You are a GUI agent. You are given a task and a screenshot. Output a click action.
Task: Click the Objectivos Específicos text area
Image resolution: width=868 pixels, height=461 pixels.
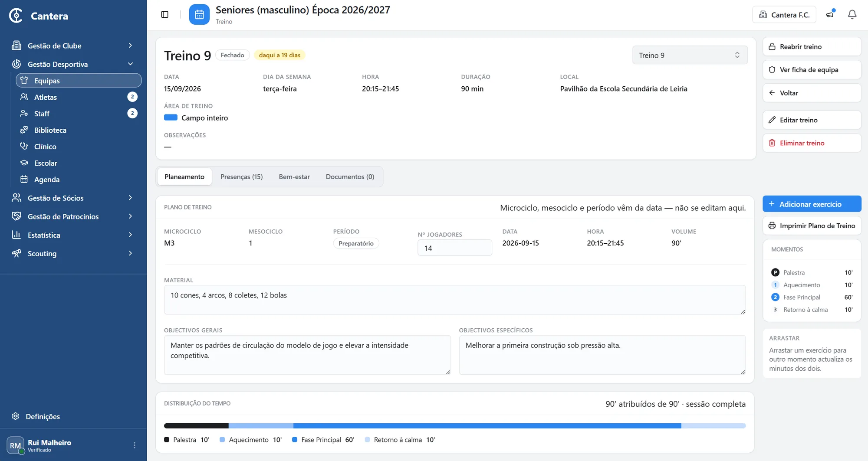tap(602, 355)
